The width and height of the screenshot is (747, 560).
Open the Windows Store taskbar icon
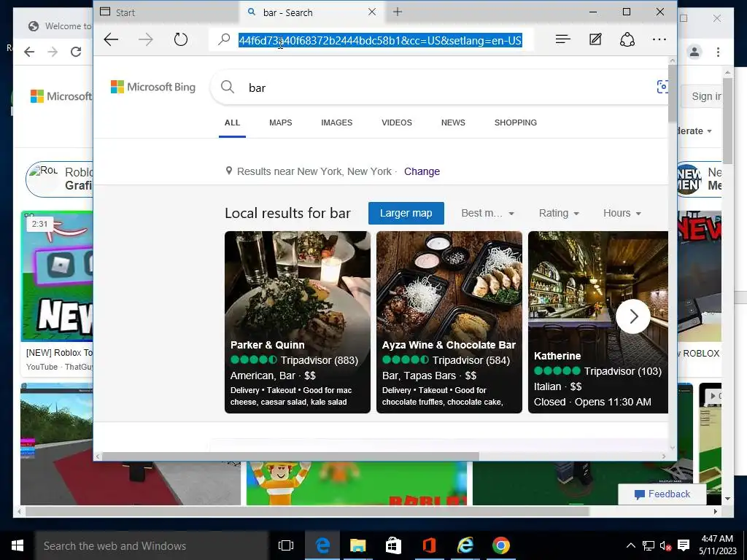[393, 545]
